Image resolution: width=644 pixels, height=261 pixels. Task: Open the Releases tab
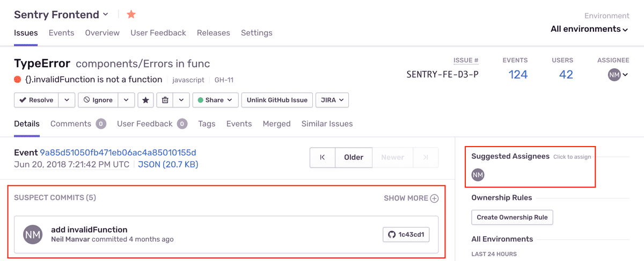(x=213, y=33)
